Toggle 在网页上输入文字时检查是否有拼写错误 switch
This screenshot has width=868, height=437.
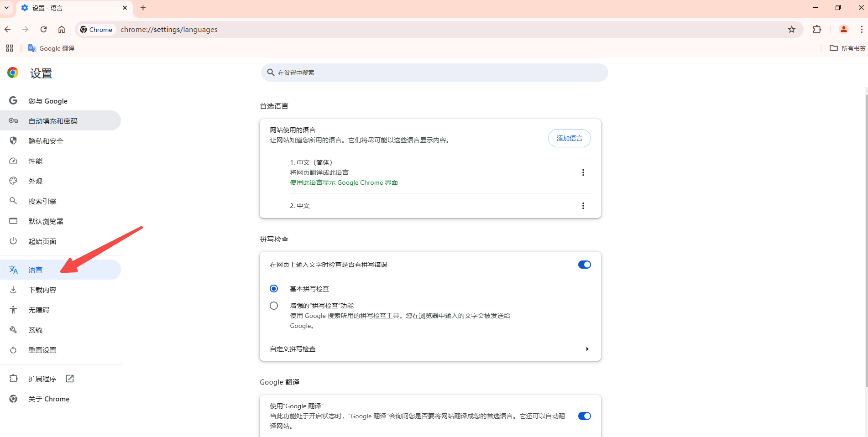584,265
